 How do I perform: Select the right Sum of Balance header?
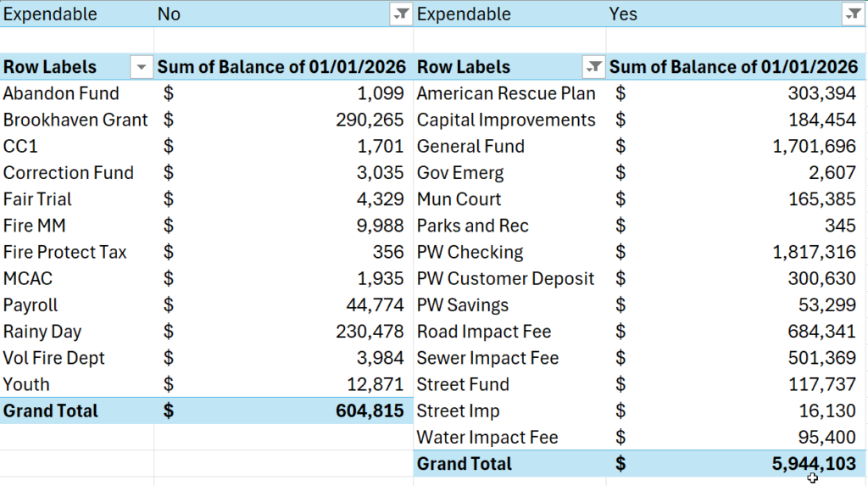point(733,67)
